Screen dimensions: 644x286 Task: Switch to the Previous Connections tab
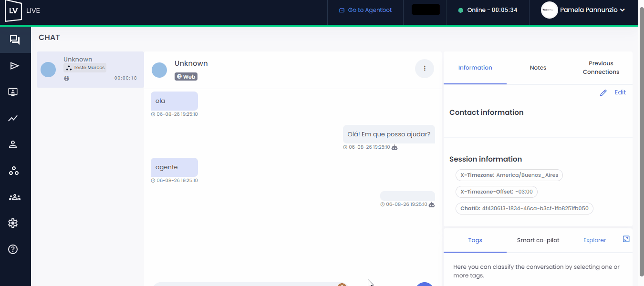pos(601,68)
